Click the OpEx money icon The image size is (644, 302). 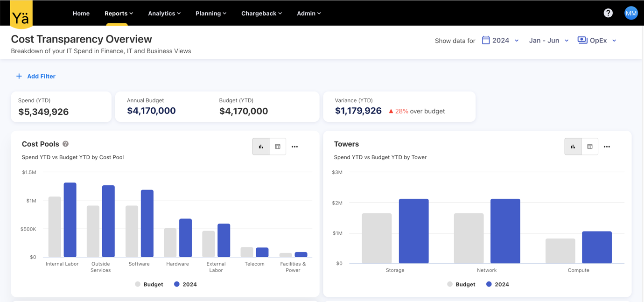click(582, 40)
